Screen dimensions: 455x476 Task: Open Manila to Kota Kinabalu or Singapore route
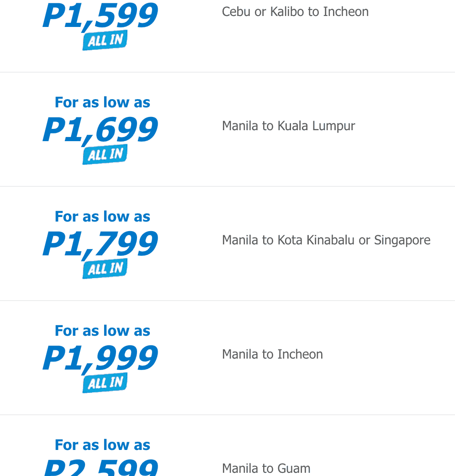pos(326,240)
